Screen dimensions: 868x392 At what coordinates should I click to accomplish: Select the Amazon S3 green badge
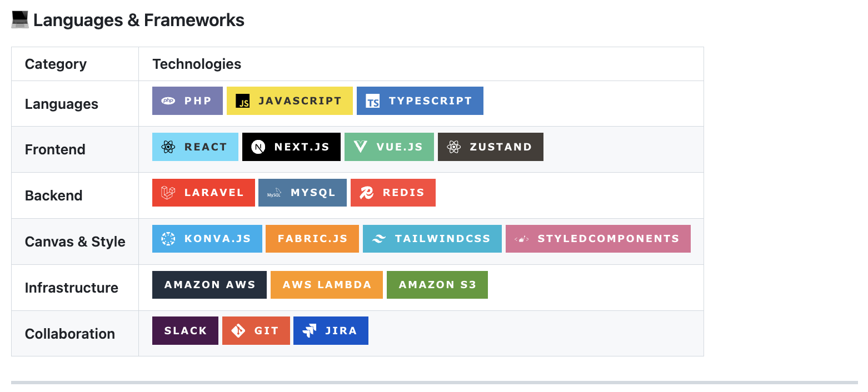click(437, 285)
